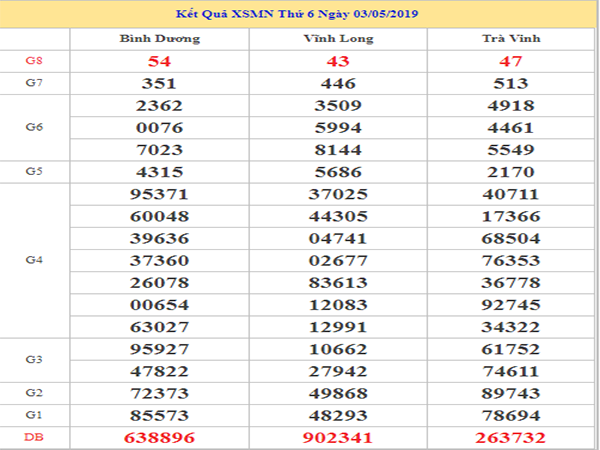Image resolution: width=600 pixels, height=450 pixels.
Task: Click the G5 row label
Action: click(34, 171)
